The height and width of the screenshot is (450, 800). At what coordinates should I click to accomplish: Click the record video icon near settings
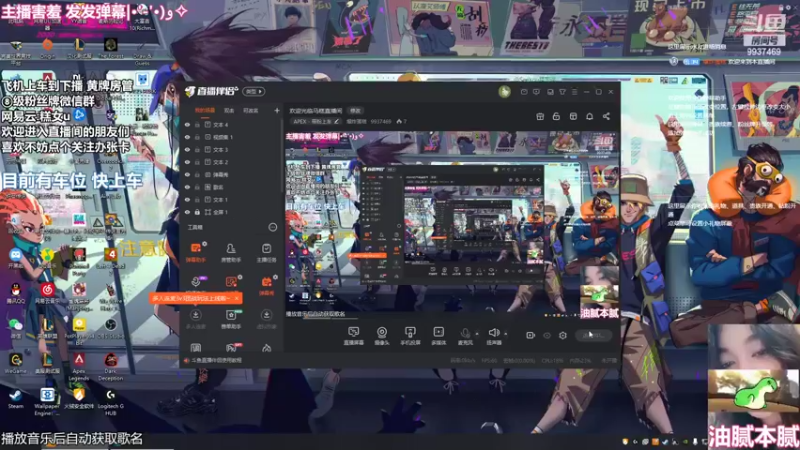[x=530, y=335]
